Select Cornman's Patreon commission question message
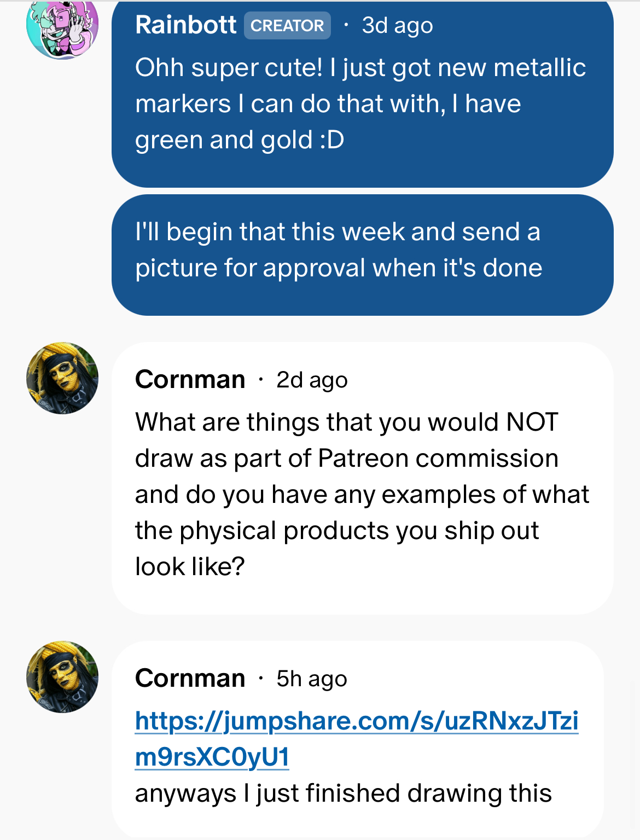The width and height of the screenshot is (640, 840). click(x=362, y=478)
